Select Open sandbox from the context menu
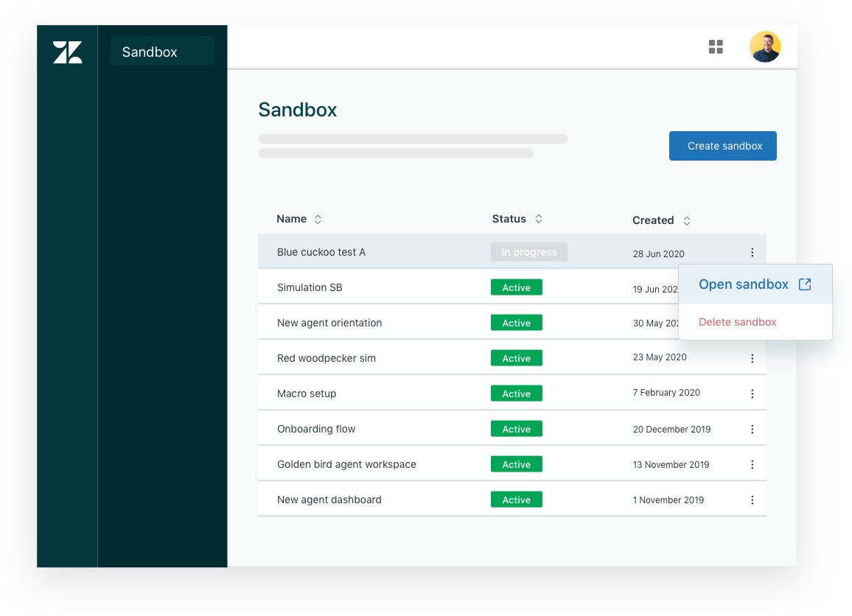The width and height of the screenshot is (852, 616). [744, 284]
